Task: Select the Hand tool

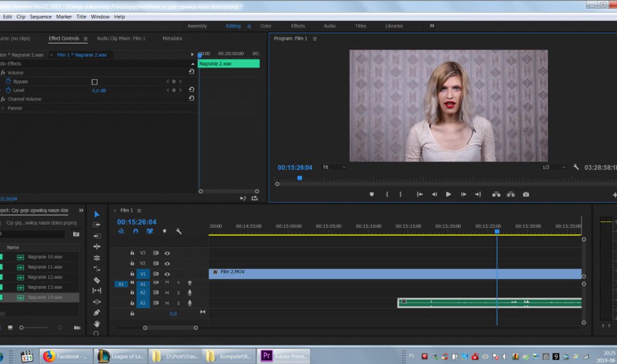Action: 96,324
